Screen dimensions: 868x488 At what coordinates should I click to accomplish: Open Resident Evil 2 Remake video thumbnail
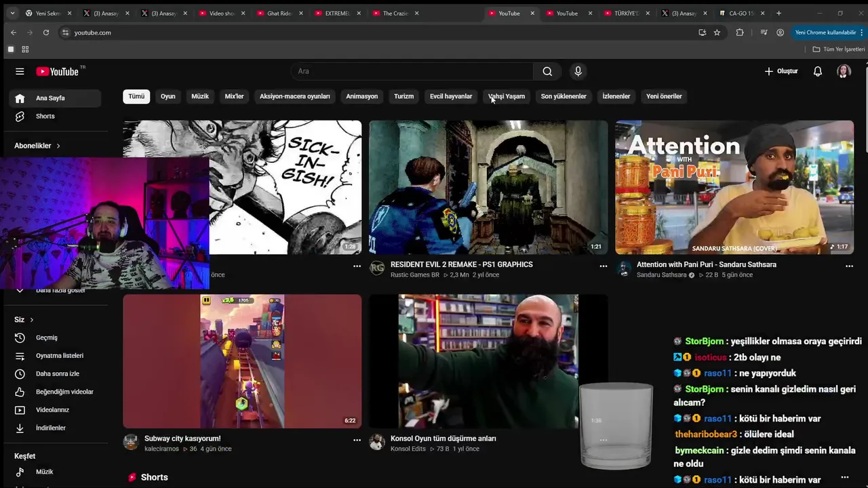488,188
